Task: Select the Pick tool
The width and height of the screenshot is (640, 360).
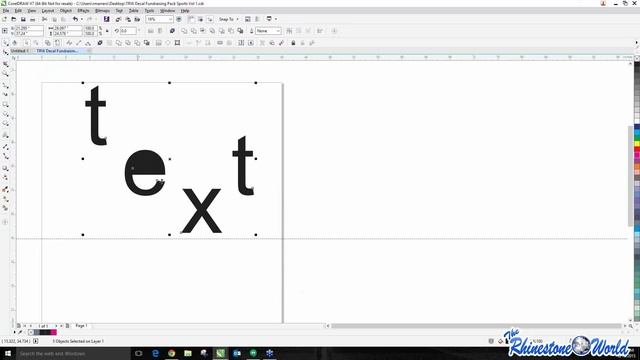Action: tap(5, 43)
